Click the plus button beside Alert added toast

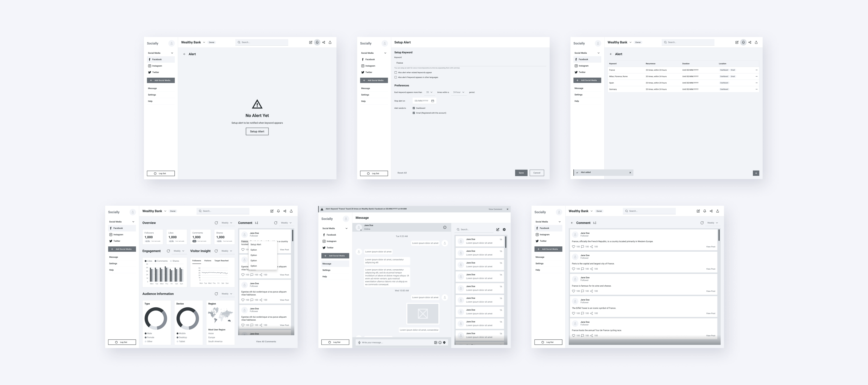pos(756,173)
